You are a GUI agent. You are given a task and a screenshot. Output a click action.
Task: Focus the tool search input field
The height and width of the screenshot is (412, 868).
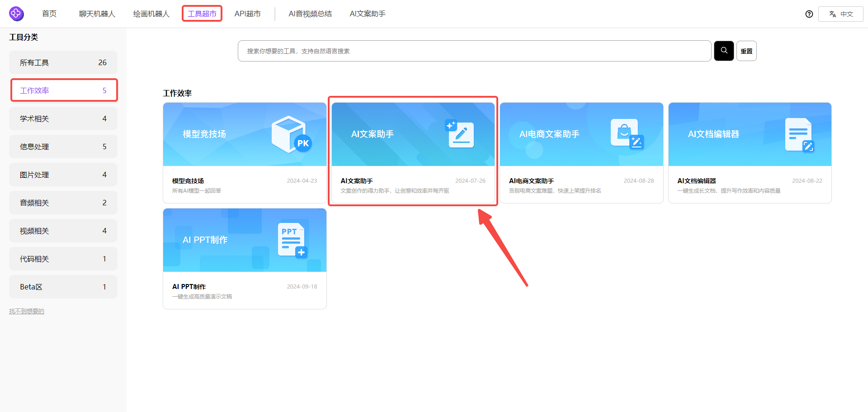click(x=474, y=51)
